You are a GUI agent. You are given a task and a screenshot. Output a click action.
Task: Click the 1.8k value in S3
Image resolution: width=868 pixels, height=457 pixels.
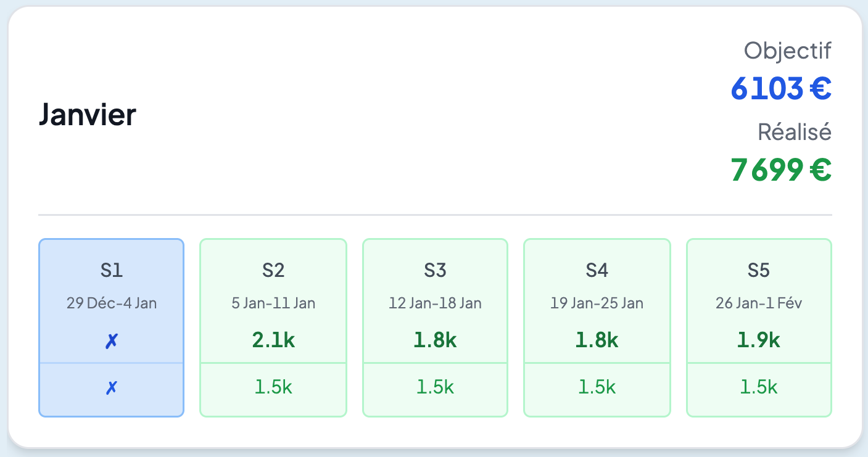click(435, 340)
